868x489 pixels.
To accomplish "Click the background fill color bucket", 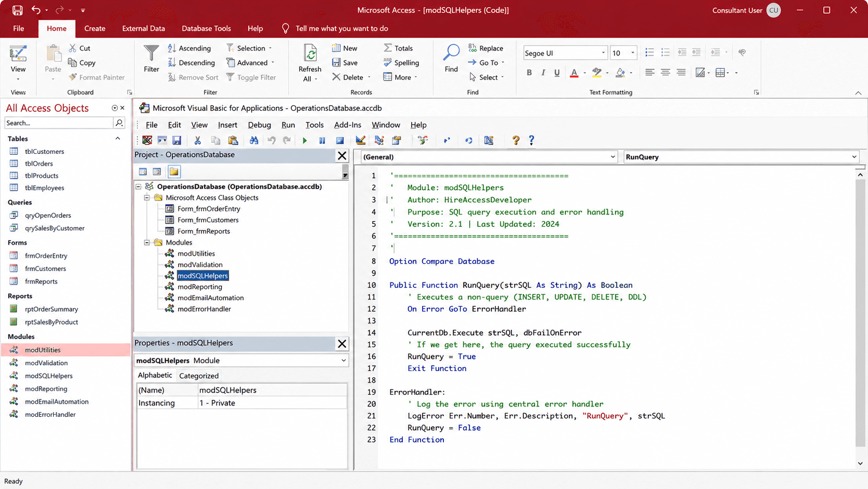I will [620, 73].
